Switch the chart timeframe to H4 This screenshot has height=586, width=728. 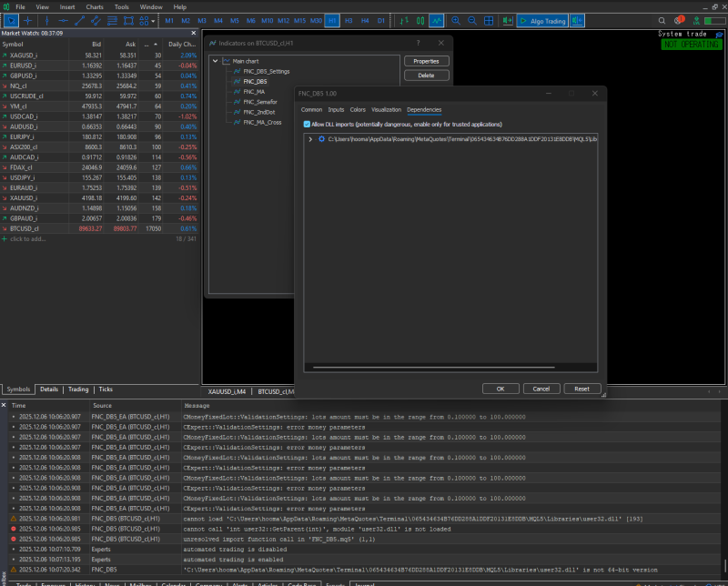(x=364, y=20)
